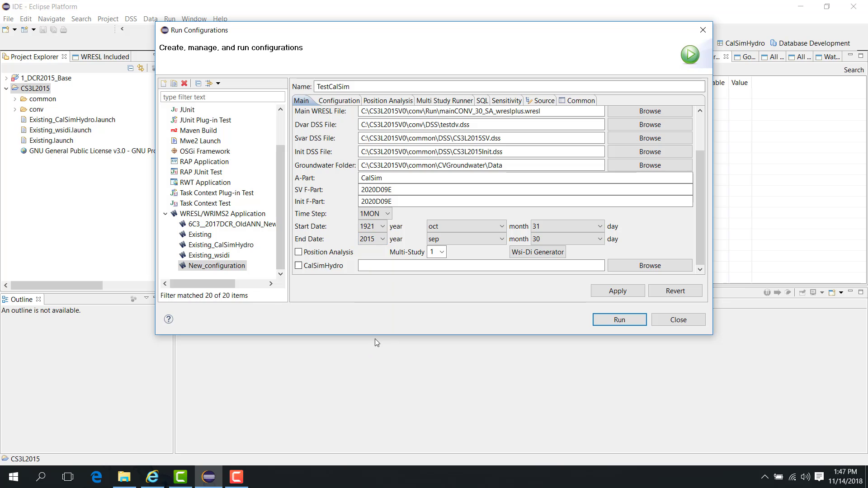Viewport: 868px width, 488px height.
Task: Open the Windows notification center
Action: [x=819, y=477]
